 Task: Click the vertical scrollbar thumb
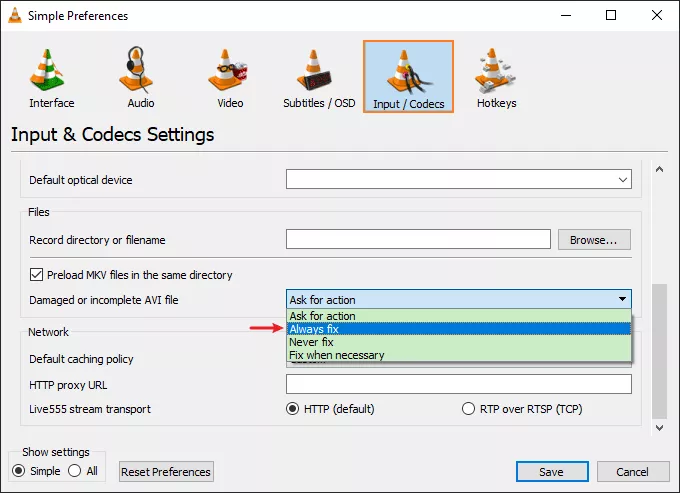click(x=659, y=351)
